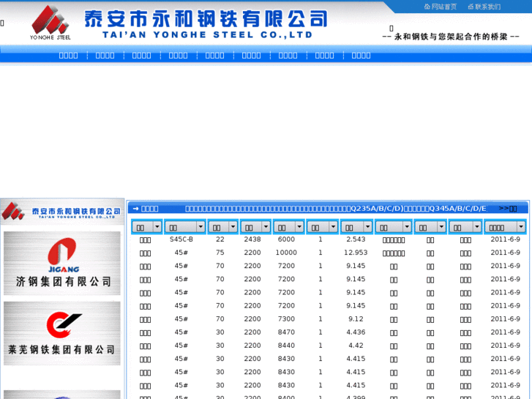Open the filter dropdown above the 22 thickness value
The image size is (532, 399).
tap(222, 227)
